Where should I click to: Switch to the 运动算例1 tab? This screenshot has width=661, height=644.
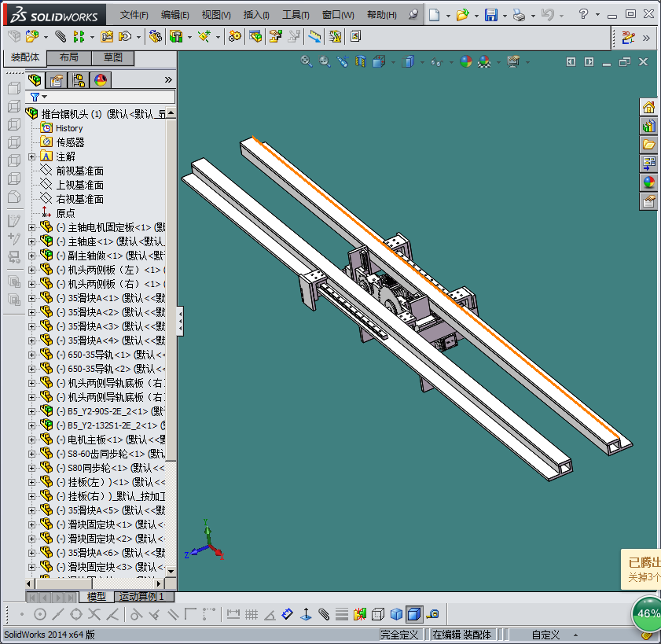click(x=141, y=597)
